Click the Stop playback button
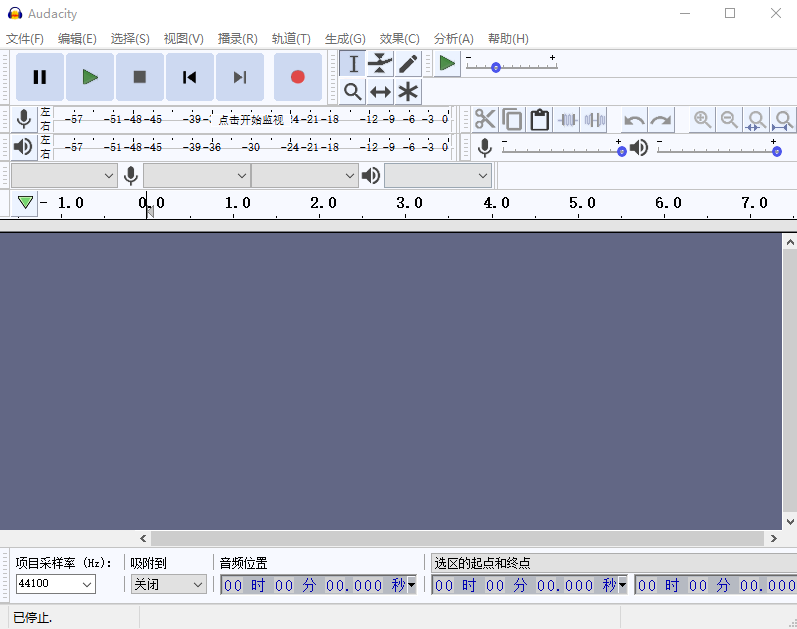Image resolution: width=797 pixels, height=629 pixels. click(140, 77)
